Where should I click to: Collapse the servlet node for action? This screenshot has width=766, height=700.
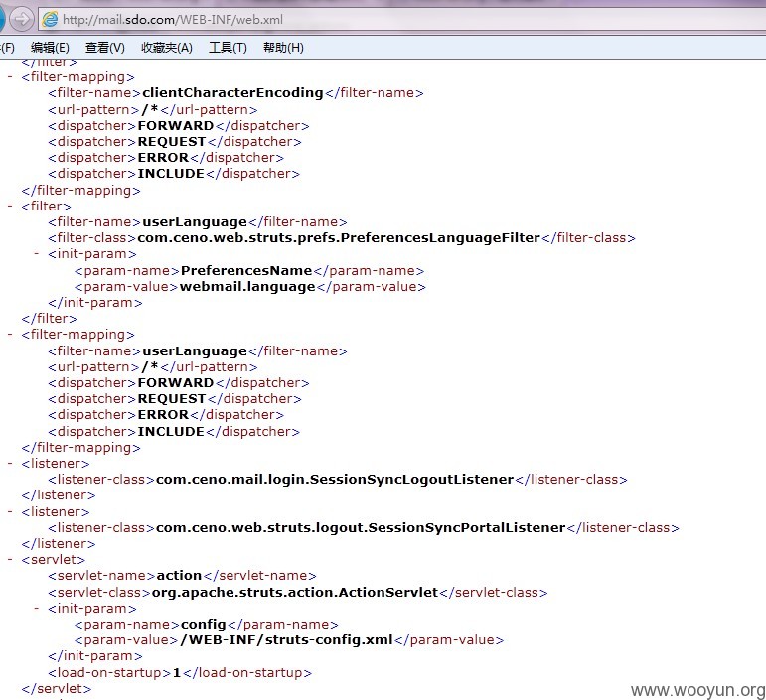pyautogui.click(x=10, y=559)
